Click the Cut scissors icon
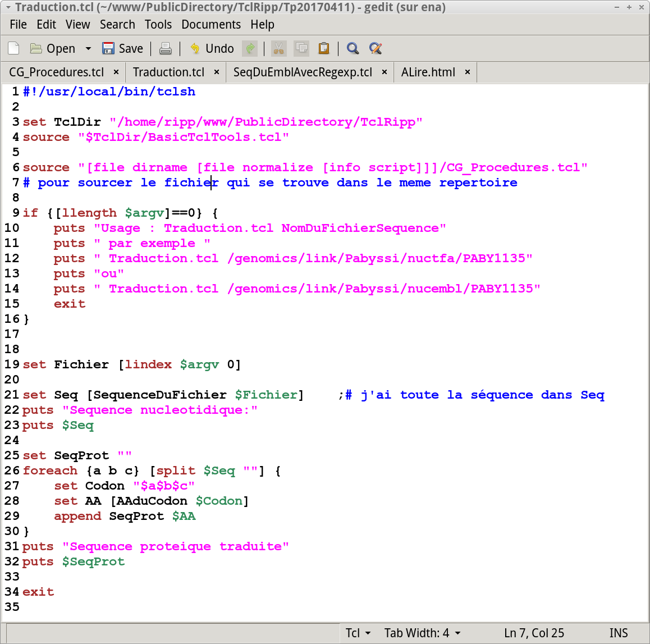The image size is (650, 644). tap(278, 48)
